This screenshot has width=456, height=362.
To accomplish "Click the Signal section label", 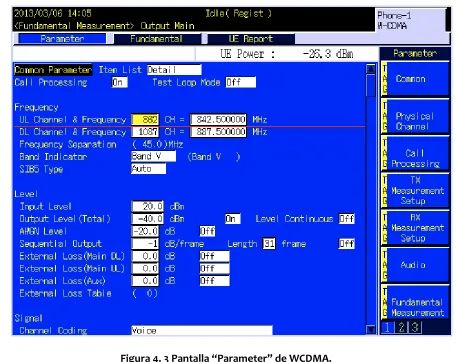I will click(28, 318).
